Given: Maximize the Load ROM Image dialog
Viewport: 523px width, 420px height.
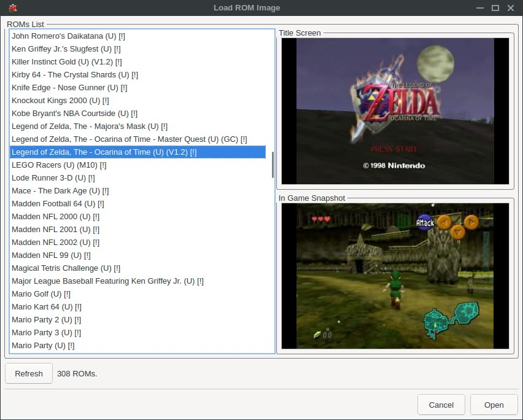Looking at the screenshot, I should pos(495,8).
